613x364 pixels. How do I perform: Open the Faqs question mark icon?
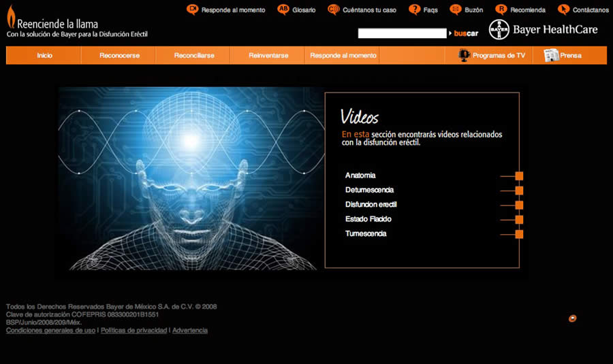click(414, 10)
